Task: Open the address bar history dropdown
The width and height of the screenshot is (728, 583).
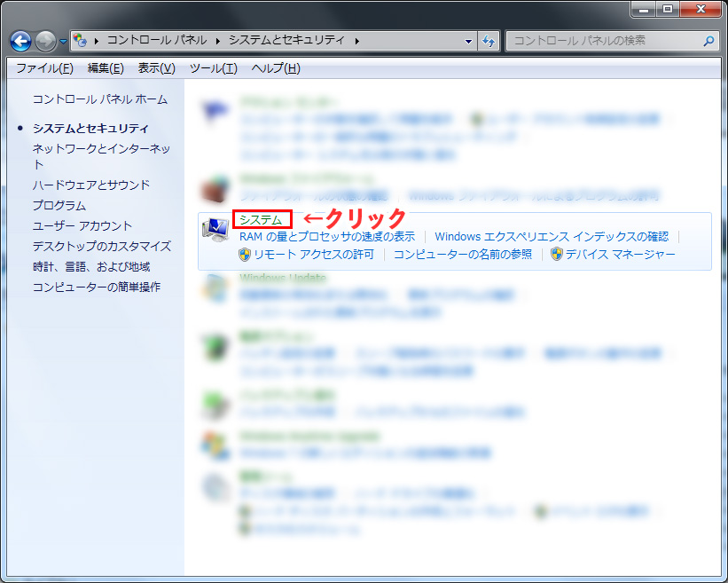Action: pos(468,41)
